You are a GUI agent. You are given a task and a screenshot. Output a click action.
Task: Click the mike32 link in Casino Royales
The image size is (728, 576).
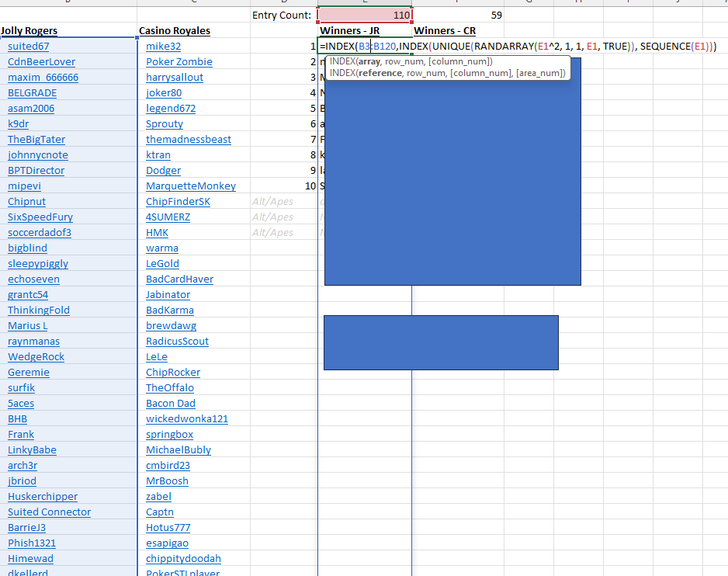[163, 47]
